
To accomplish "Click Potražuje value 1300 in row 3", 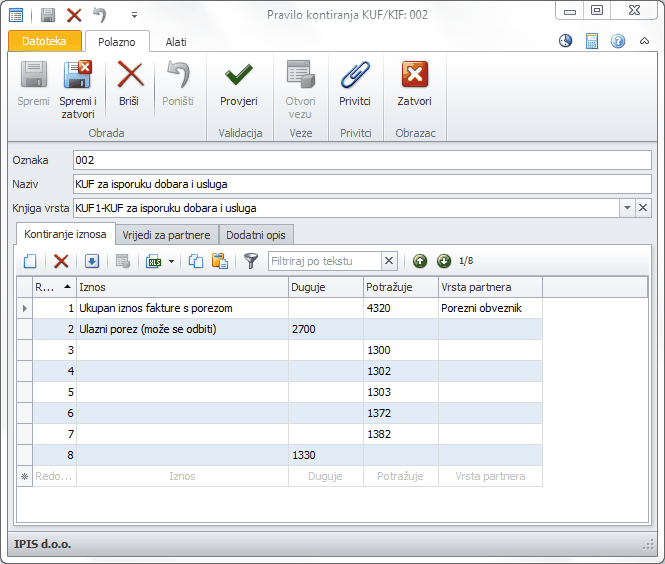I will pyautogui.click(x=401, y=350).
